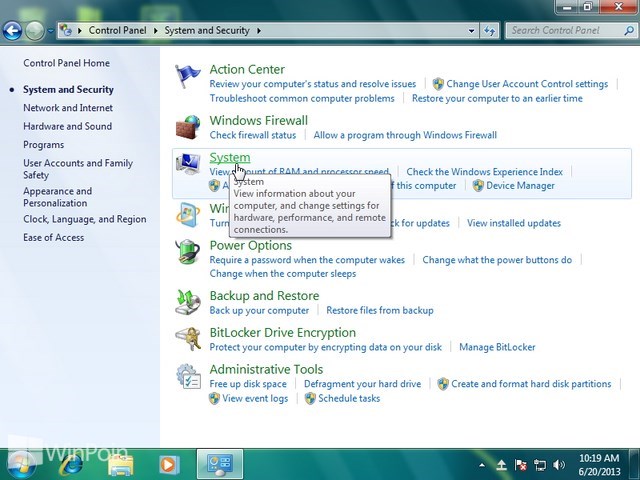
Task: Expand the address bar root arrow
Action: (x=80, y=31)
